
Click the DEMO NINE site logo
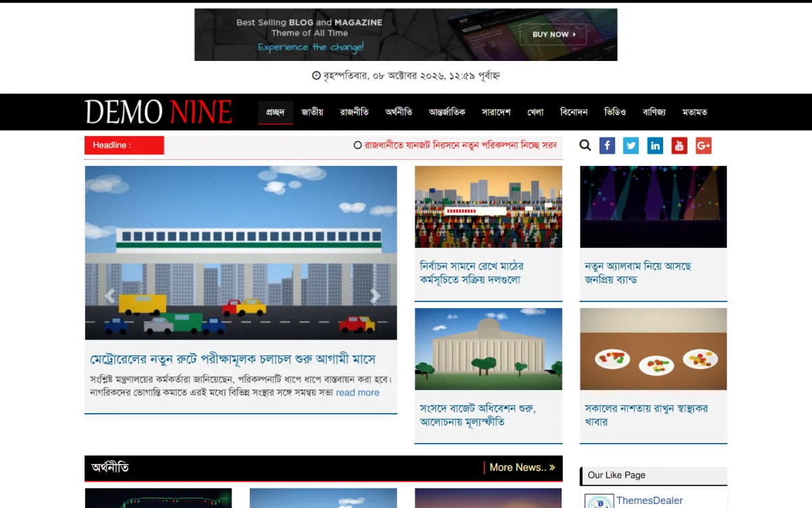pos(158,112)
